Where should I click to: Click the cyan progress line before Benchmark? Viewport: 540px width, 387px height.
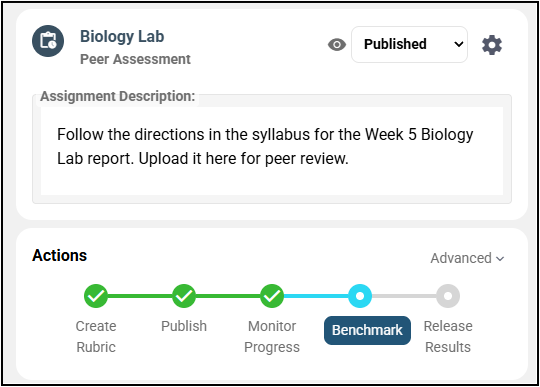[316, 296]
